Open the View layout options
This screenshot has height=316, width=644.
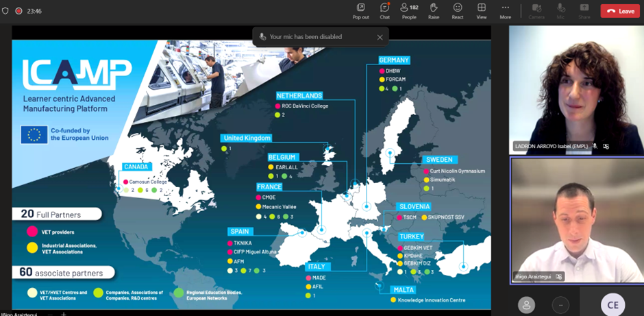click(482, 11)
